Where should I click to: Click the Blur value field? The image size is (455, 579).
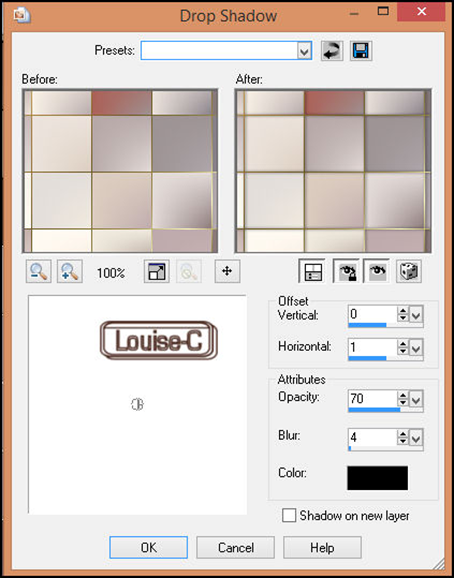click(x=372, y=438)
